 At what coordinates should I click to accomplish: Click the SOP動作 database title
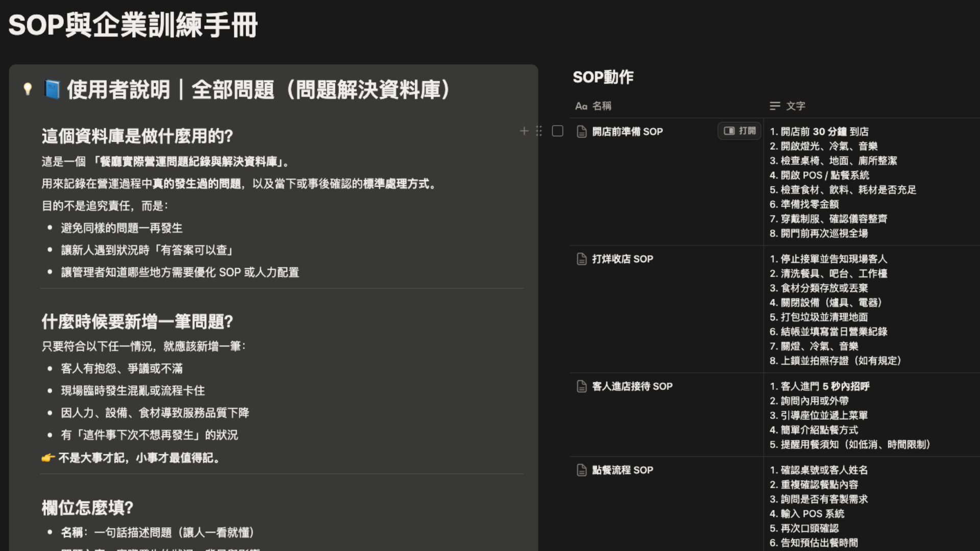tap(603, 78)
